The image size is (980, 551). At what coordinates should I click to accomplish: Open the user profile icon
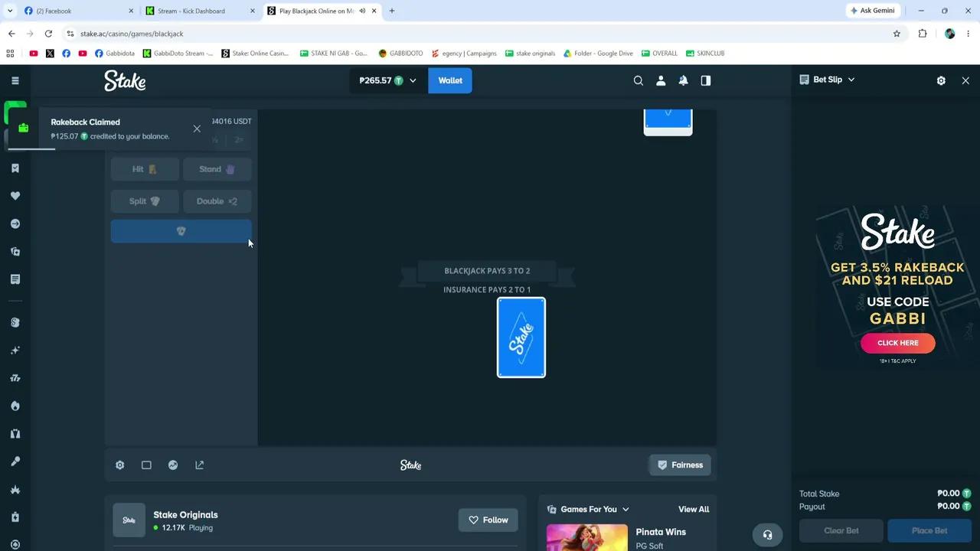pyautogui.click(x=661, y=80)
